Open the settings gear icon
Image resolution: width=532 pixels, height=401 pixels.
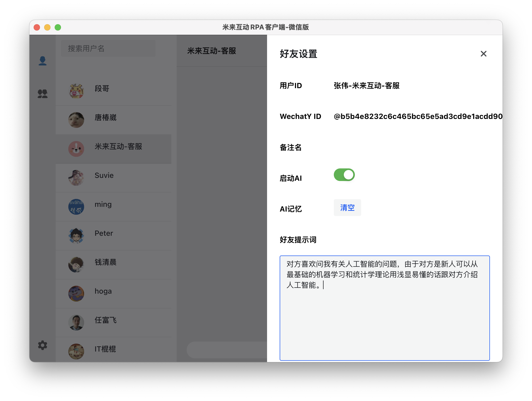click(43, 345)
